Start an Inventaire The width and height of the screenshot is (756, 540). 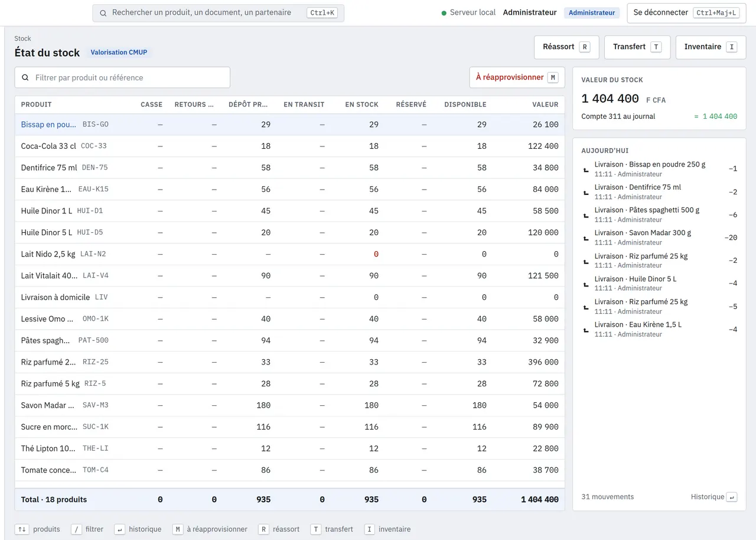711,47
